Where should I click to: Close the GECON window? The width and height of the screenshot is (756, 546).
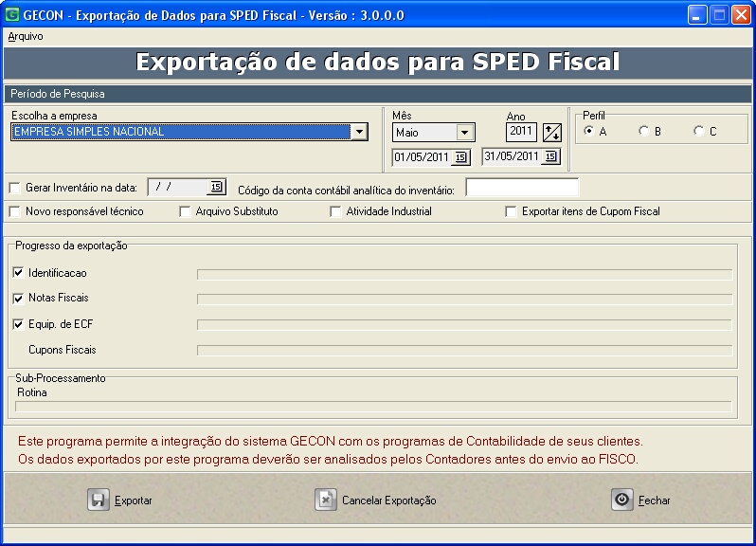741,15
